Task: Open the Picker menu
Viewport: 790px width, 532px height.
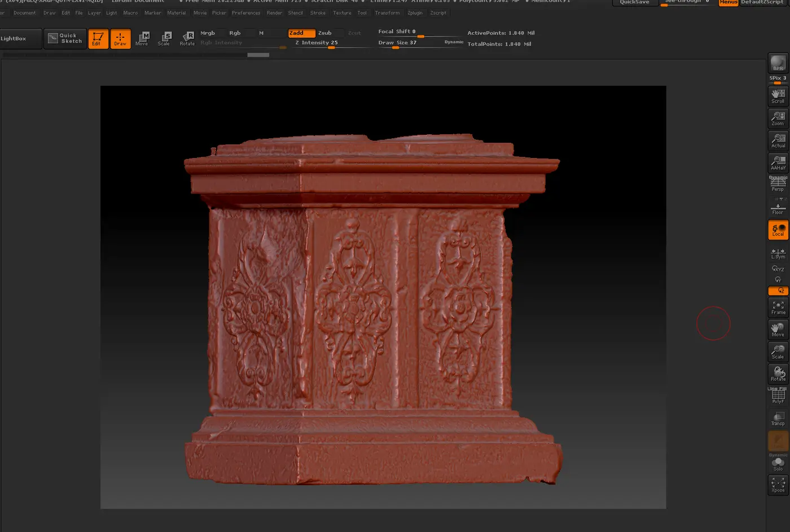Action: pyautogui.click(x=219, y=13)
